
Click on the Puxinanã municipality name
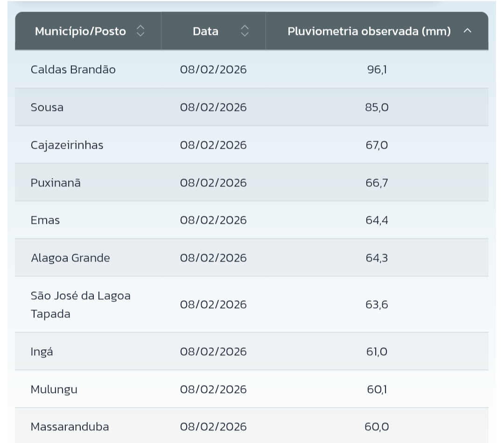56,183
